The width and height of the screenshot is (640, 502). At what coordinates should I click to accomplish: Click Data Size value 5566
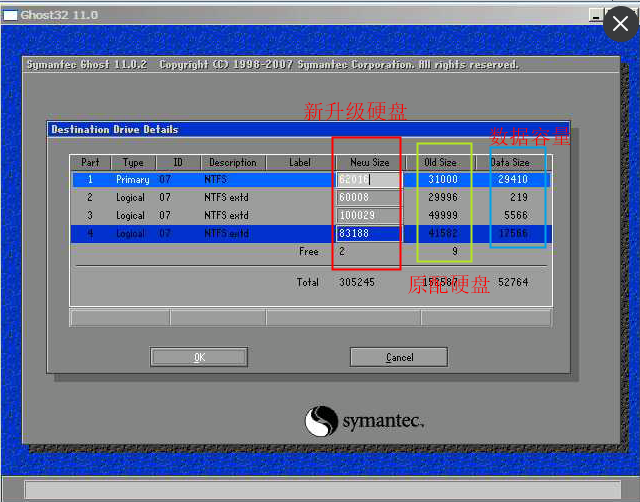tap(516, 215)
